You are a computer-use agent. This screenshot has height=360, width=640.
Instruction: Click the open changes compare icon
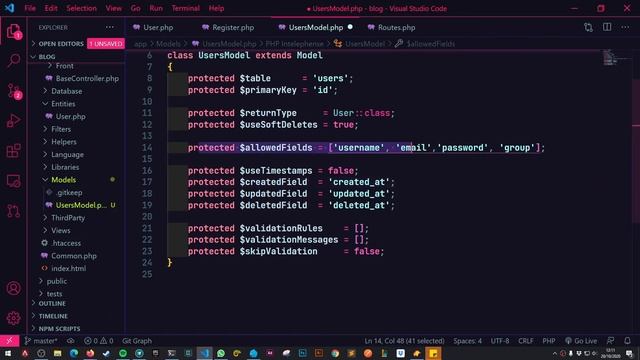(x=588, y=27)
